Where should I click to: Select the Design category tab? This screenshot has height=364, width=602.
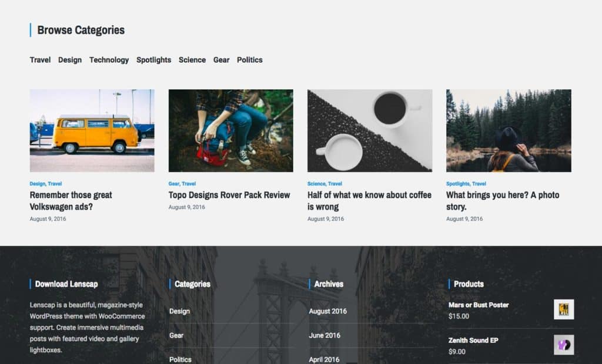69,59
